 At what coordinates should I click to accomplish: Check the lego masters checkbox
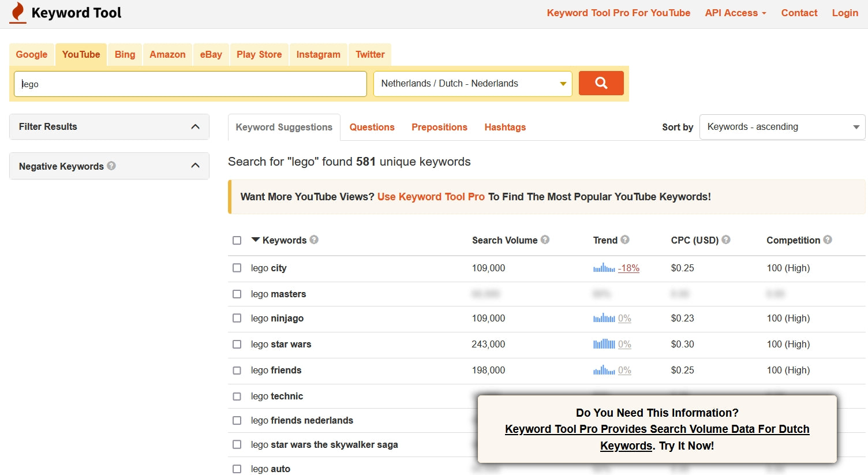tap(237, 294)
